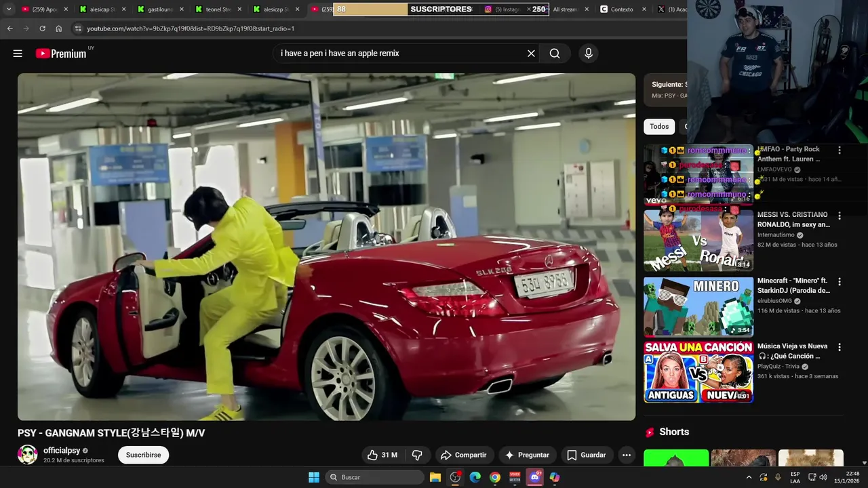The width and height of the screenshot is (868, 488).
Task: Open the YouTube guide hamburger menu
Action: point(18,54)
